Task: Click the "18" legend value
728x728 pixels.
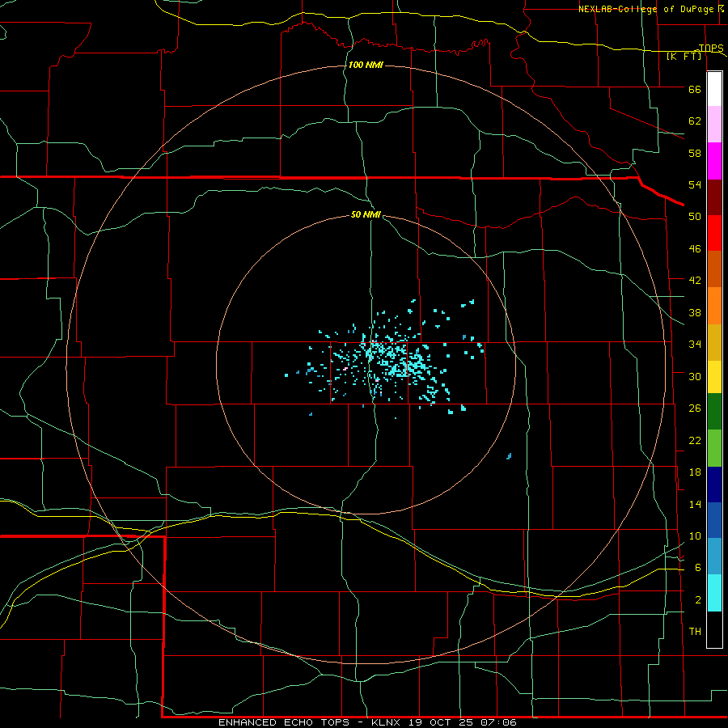Action: 695,472
